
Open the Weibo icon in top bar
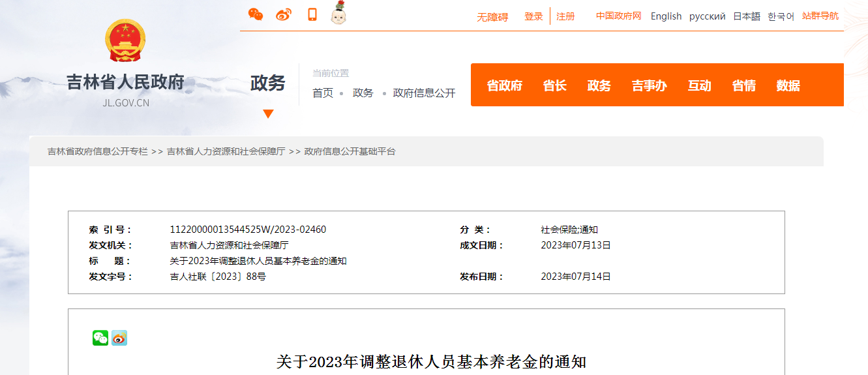click(284, 14)
